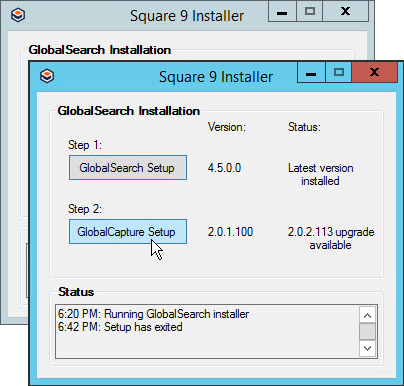Launch GlobalCapture Setup in Step 2
Screen dimensions: 404x386
tap(128, 232)
